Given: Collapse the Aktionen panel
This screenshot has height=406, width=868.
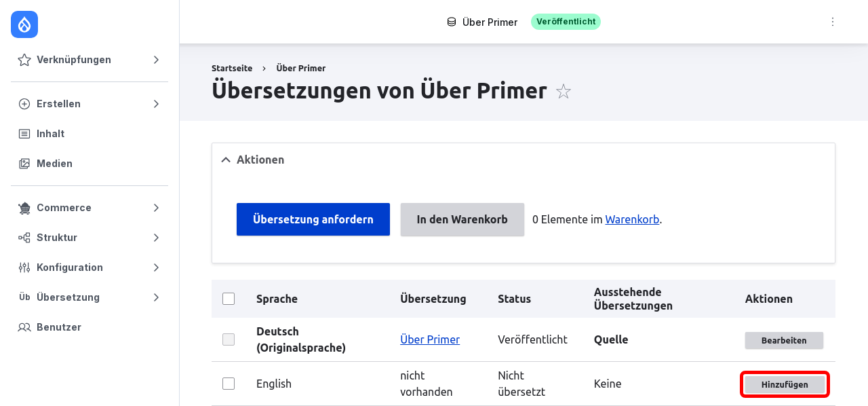Looking at the screenshot, I should click(226, 160).
